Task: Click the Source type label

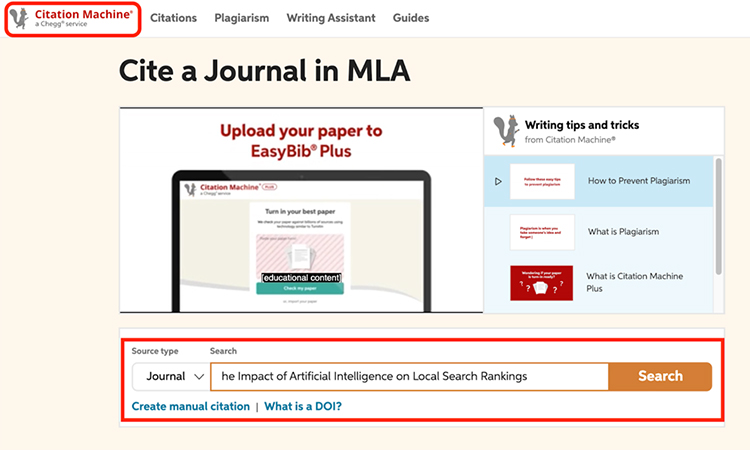Action: (154, 351)
